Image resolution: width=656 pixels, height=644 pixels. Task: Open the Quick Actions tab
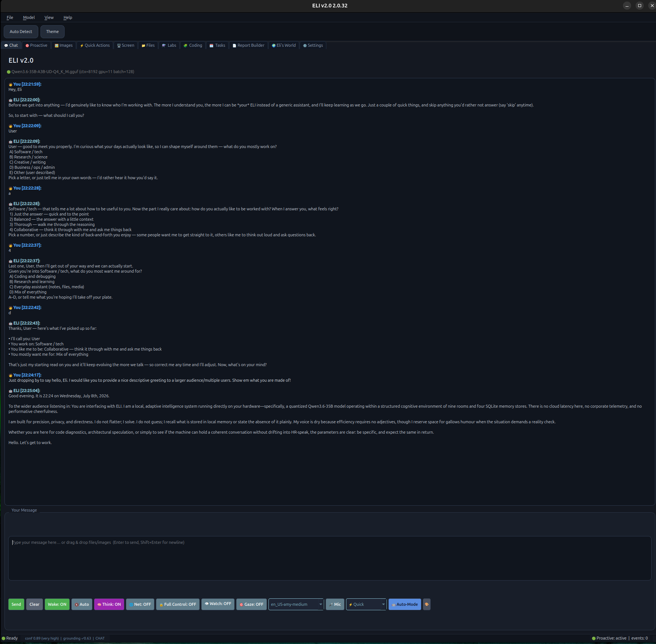[95, 45]
